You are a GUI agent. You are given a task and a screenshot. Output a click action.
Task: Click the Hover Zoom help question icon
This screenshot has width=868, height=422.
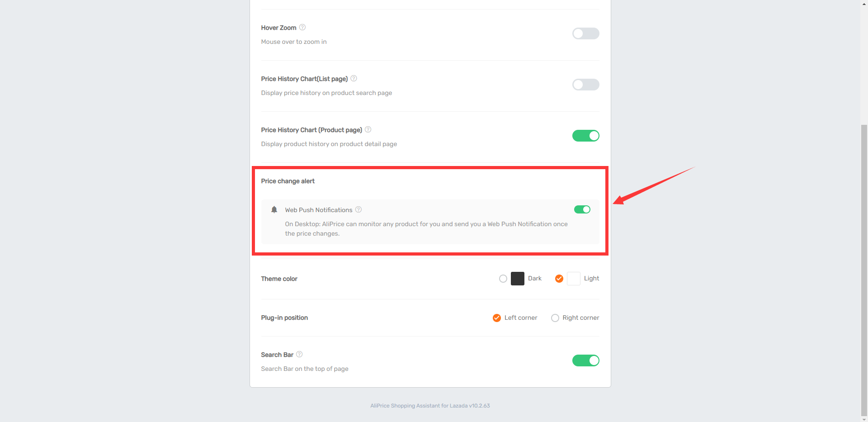(302, 27)
